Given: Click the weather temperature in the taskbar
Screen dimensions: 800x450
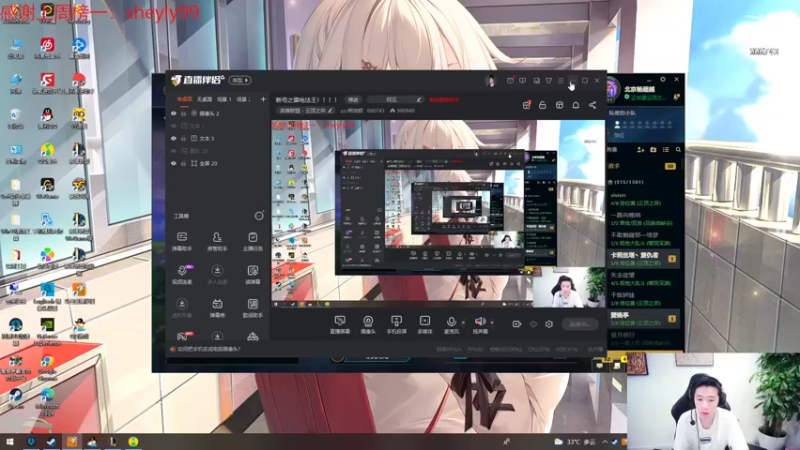Looking at the screenshot, I should click(x=575, y=442).
